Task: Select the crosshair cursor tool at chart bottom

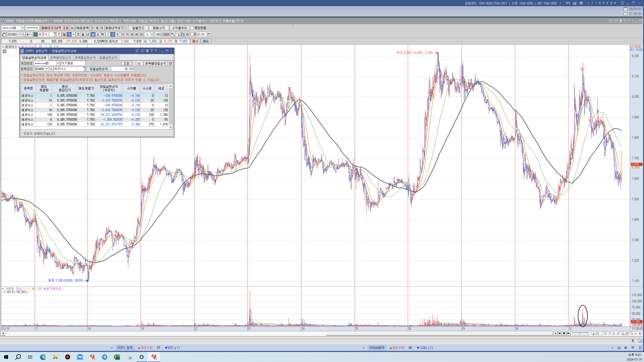Action: [x=606, y=333]
